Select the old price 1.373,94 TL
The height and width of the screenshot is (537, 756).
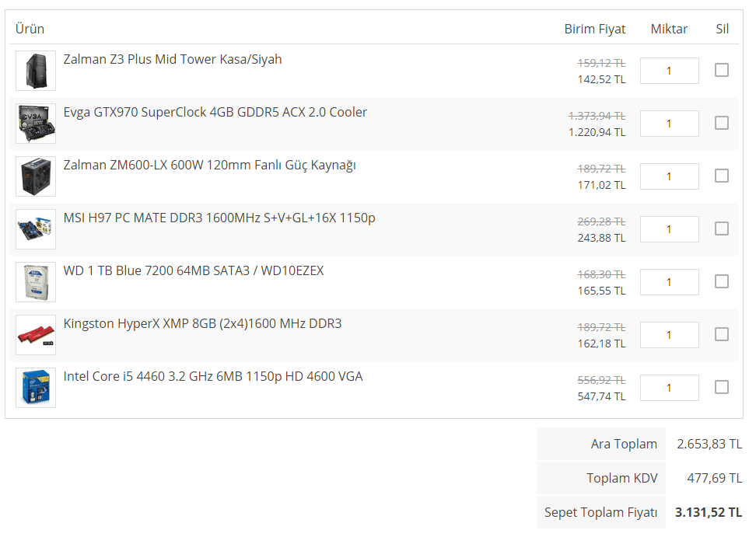(597, 116)
